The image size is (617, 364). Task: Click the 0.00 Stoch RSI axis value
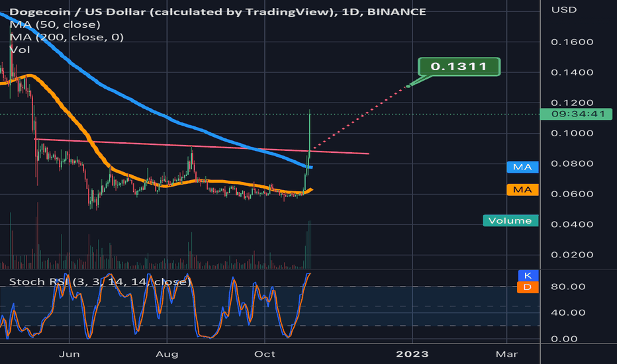564,339
